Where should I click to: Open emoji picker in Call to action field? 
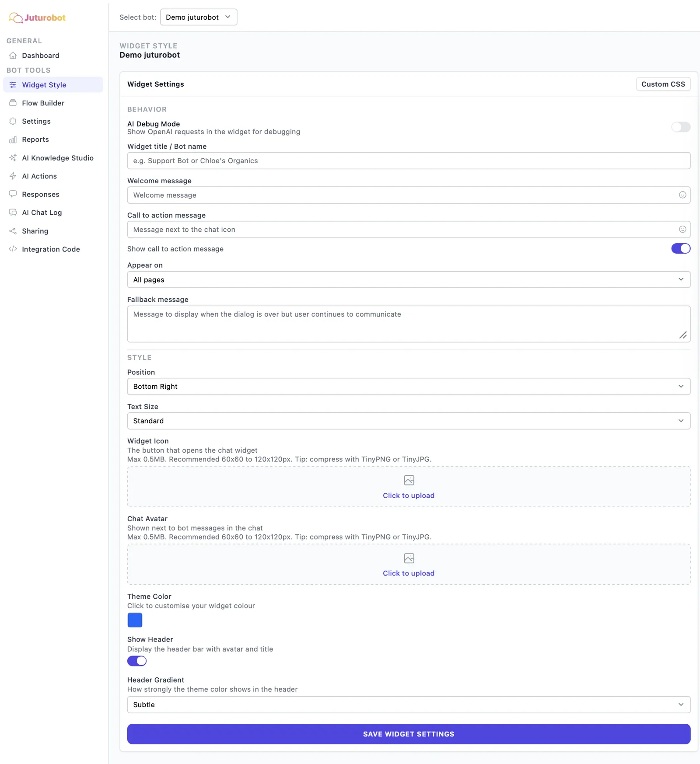point(682,229)
